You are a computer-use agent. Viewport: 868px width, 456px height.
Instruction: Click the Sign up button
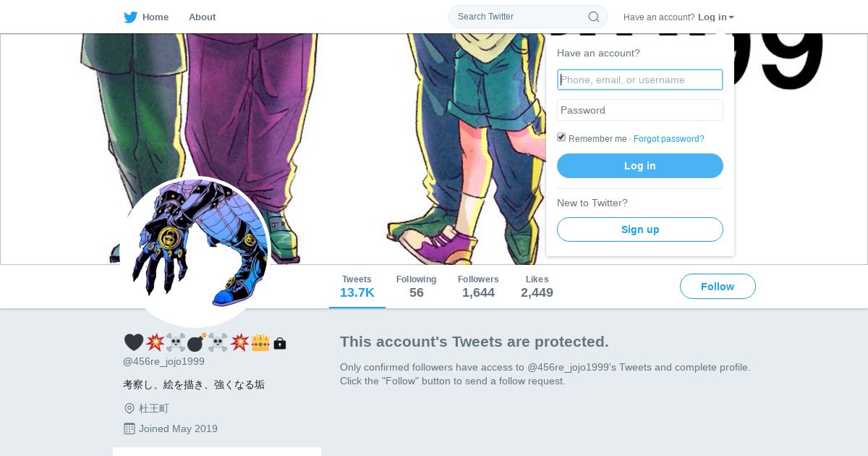pyautogui.click(x=640, y=229)
